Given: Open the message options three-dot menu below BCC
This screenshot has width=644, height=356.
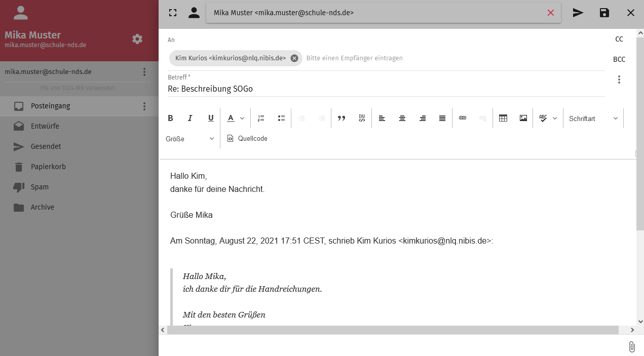Looking at the screenshot, I should (619, 80).
